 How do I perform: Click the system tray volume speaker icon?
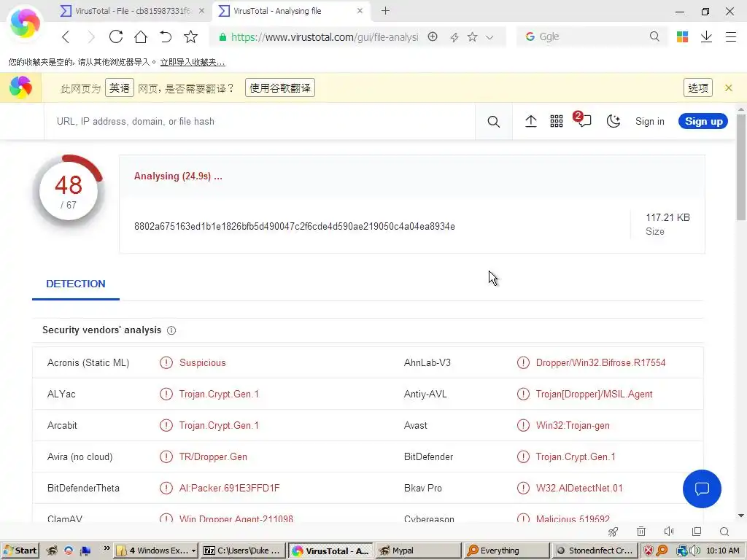(694, 551)
